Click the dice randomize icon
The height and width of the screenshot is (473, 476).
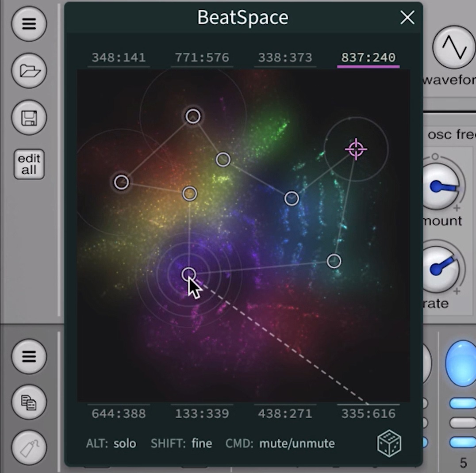tap(389, 443)
